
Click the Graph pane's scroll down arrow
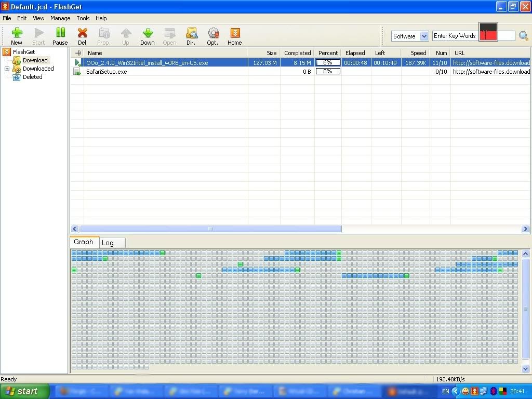pyautogui.click(x=526, y=368)
